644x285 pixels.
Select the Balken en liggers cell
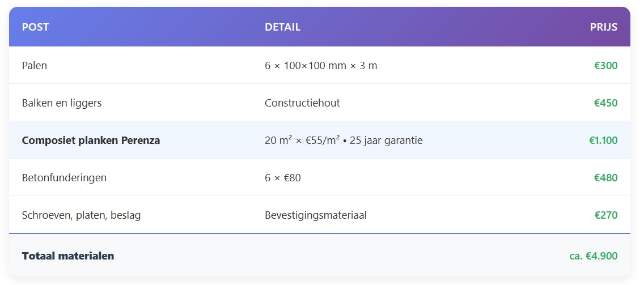[x=62, y=103]
